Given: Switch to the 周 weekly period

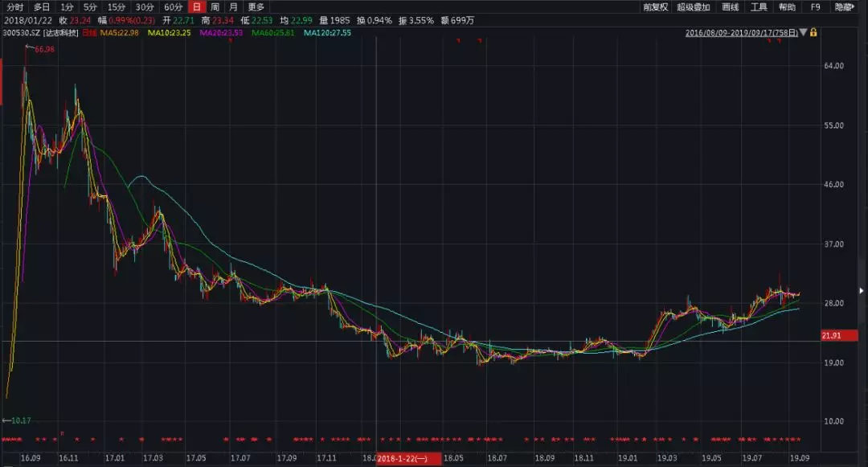Looking at the screenshot, I should coord(215,7).
